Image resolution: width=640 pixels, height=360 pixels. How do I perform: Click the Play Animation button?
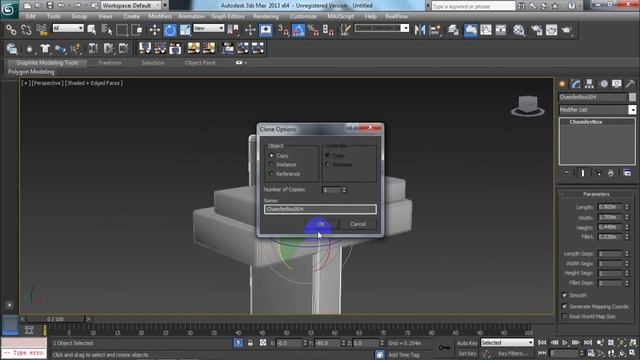(565, 343)
